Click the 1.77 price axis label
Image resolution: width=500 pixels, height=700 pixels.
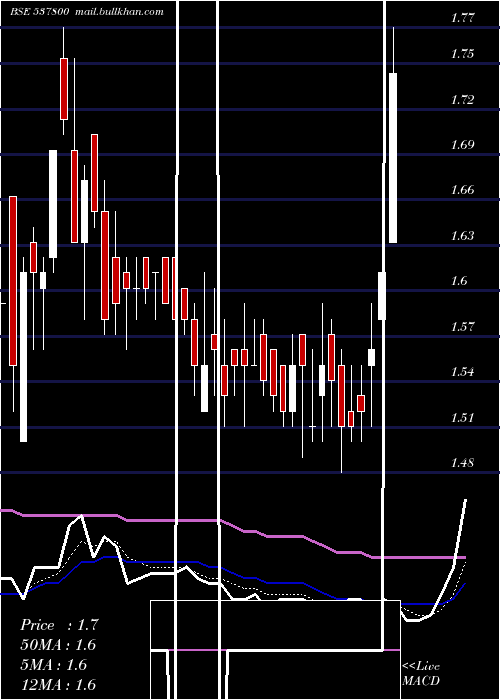[462, 18]
